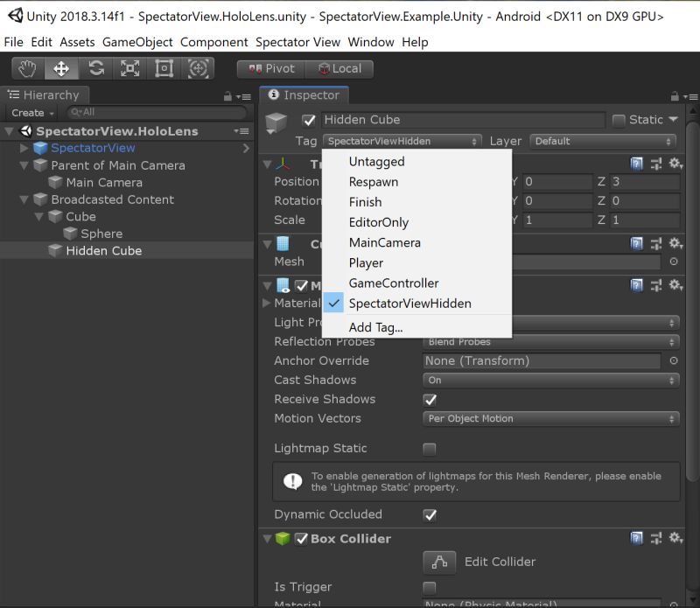Open Mesh Renderer preset selector icon
Image resolution: width=700 pixels, height=608 pixels.
(655, 285)
